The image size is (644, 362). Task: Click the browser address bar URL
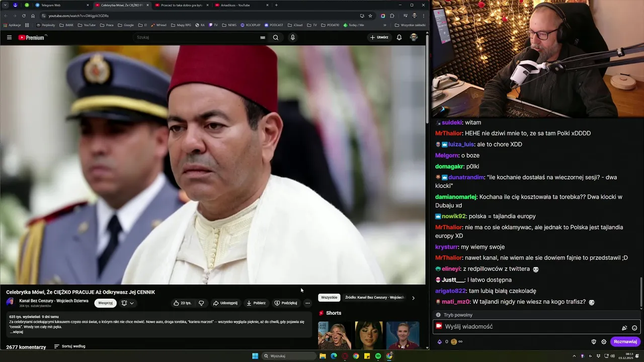tap(78, 16)
